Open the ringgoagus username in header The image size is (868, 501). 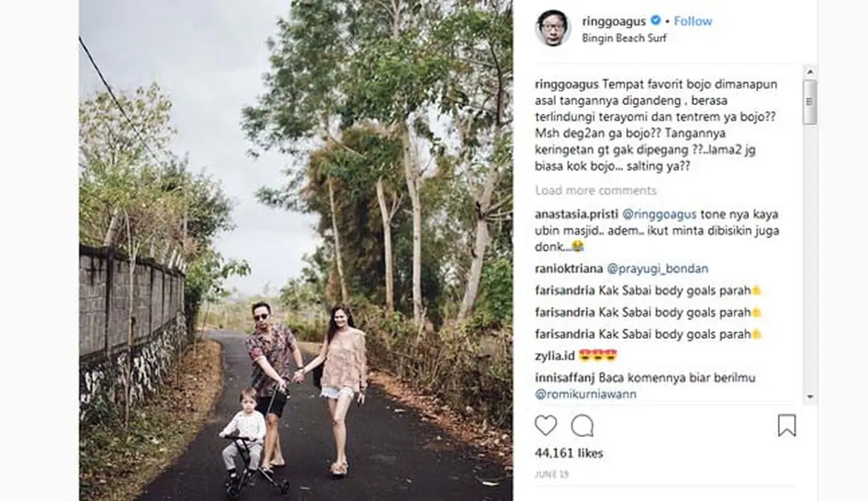(613, 21)
